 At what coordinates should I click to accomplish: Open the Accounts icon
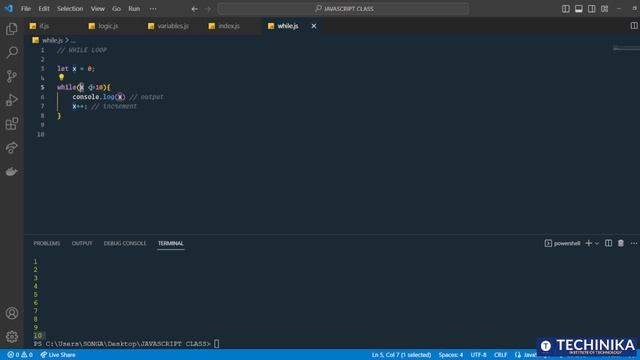click(x=12, y=313)
